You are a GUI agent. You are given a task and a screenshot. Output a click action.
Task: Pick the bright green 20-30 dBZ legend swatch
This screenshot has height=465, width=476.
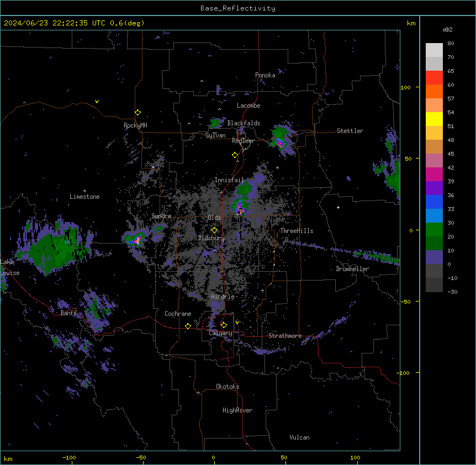434,230
